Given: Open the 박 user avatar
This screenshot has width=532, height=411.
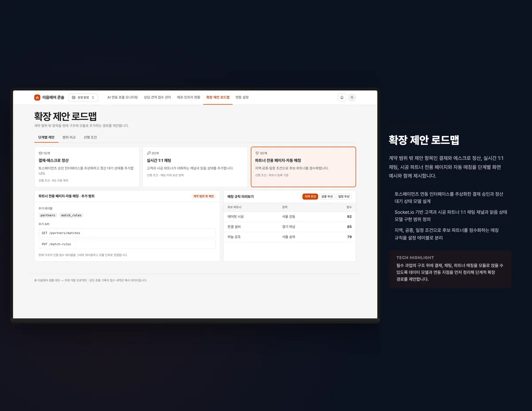Looking at the screenshot, I should pos(352,97).
